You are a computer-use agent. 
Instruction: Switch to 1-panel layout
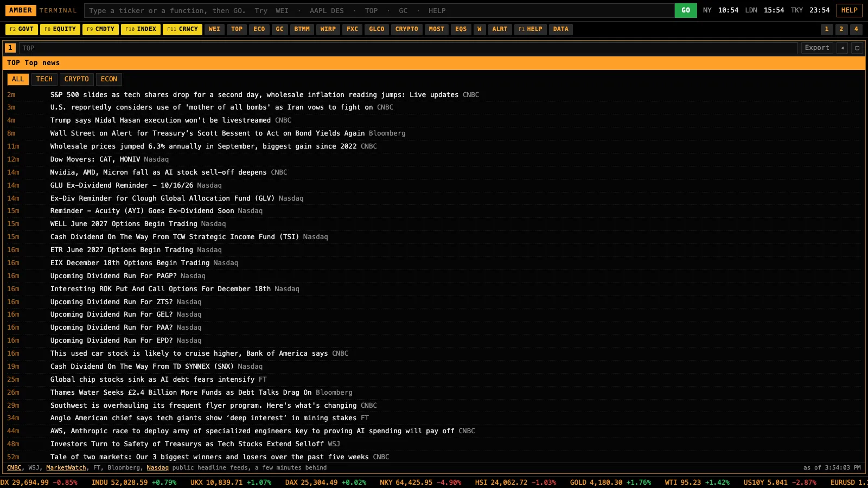point(827,29)
